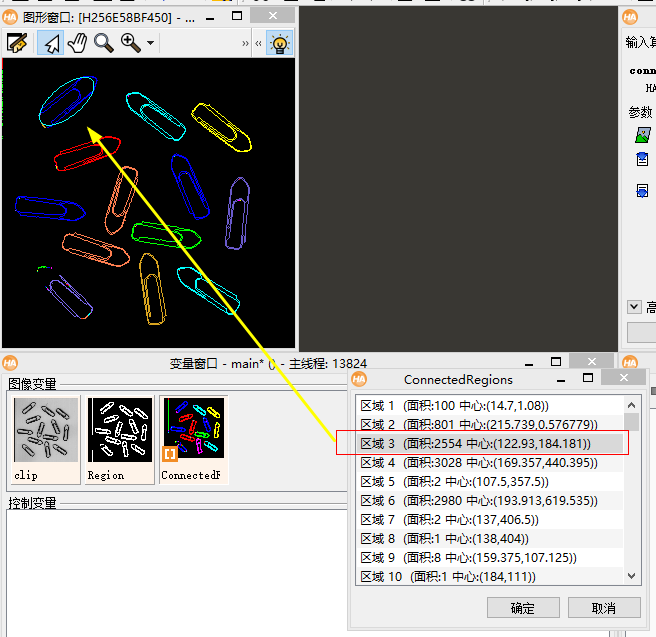Click the region list scrollbar down arrow

631,576
